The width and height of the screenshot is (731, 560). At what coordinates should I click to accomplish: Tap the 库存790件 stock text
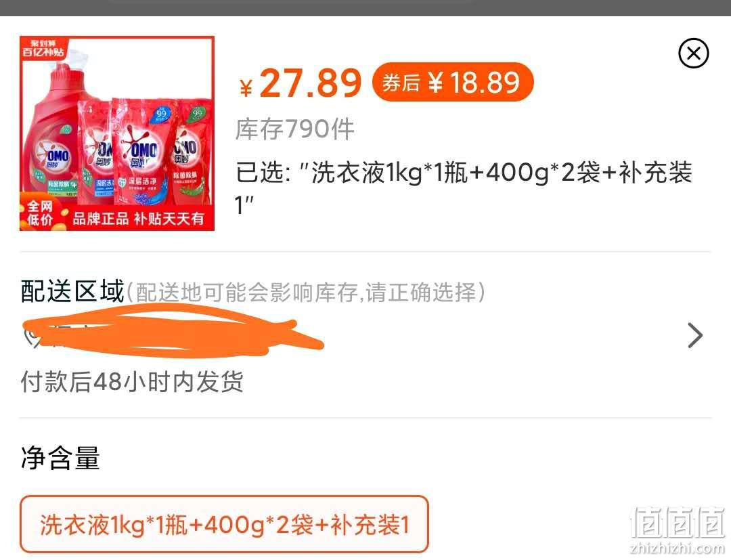point(294,129)
